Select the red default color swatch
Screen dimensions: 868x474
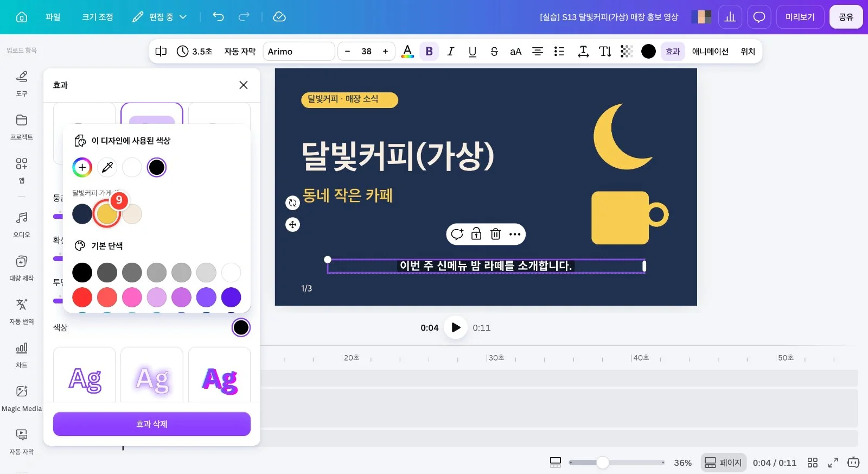tap(82, 297)
